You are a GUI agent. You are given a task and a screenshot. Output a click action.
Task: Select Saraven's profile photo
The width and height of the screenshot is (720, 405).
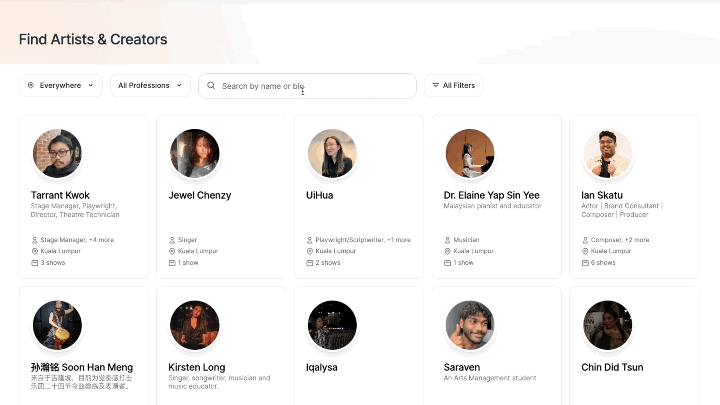pyautogui.click(x=470, y=325)
